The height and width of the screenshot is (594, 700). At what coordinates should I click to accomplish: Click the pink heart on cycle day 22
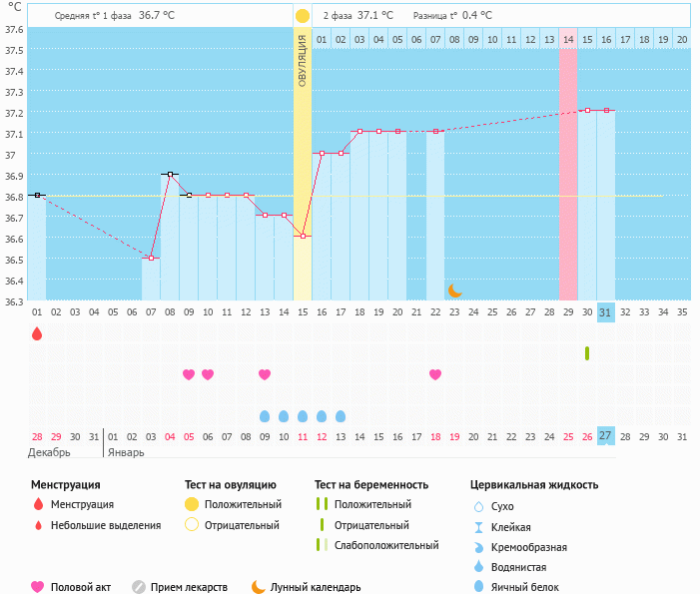tap(435, 374)
